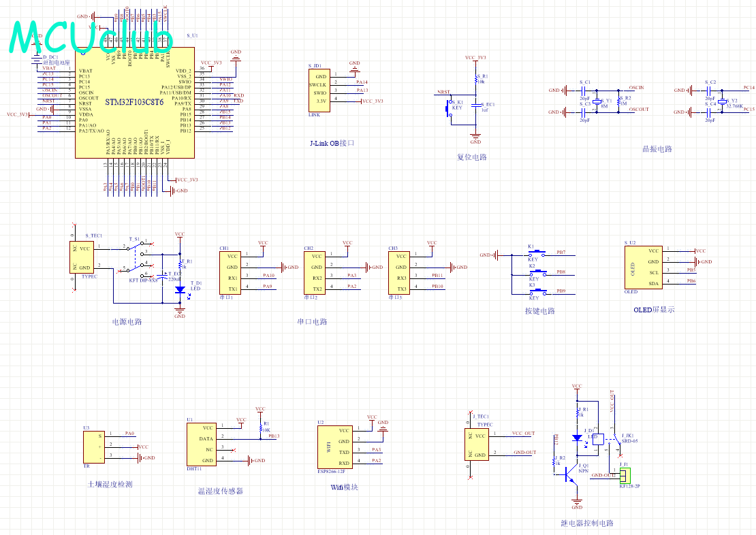The width and height of the screenshot is (756, 535).
Task: Click the '晶振电路' section label
Action: (657, 149)
